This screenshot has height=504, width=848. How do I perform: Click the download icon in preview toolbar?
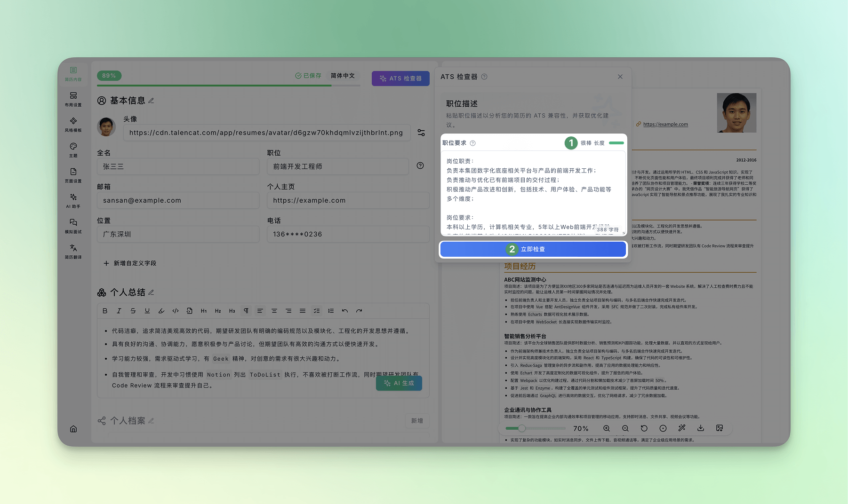click(700, 428)
